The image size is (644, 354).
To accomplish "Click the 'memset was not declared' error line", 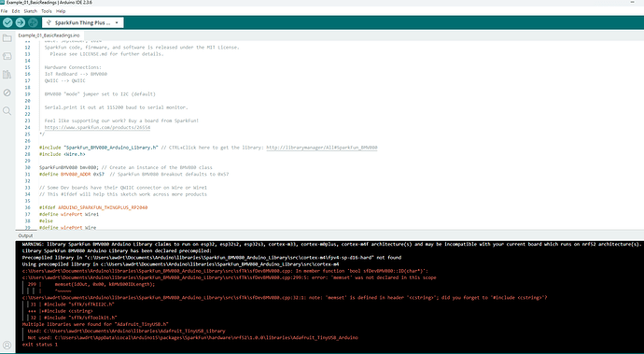I will tap(230, 277).
